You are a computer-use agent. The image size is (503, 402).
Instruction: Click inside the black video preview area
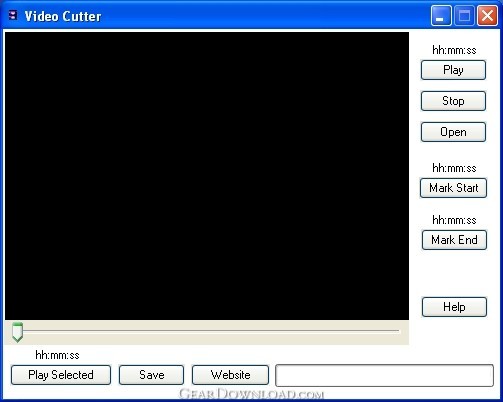coord(207,176)
